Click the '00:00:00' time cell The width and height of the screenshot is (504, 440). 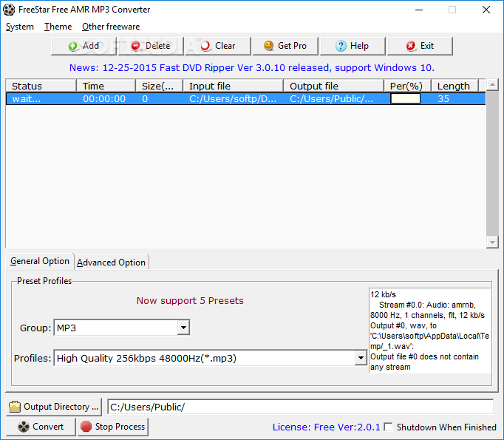106,99
